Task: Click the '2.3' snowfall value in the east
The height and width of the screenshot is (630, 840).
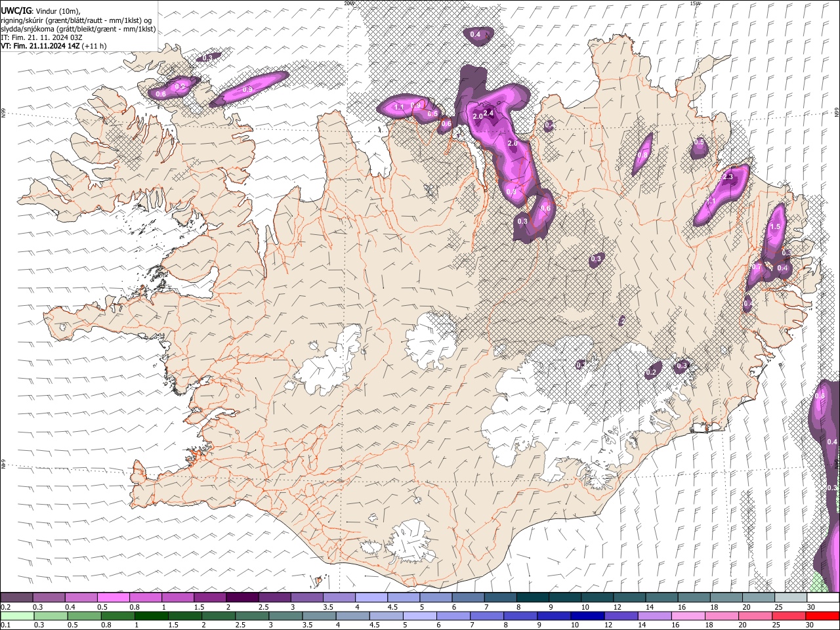Action: (x=727, y=177)
